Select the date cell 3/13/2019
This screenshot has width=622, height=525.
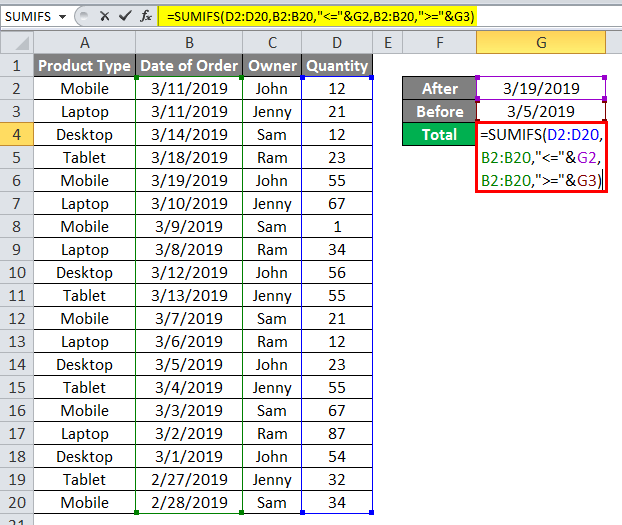point(189,296)
